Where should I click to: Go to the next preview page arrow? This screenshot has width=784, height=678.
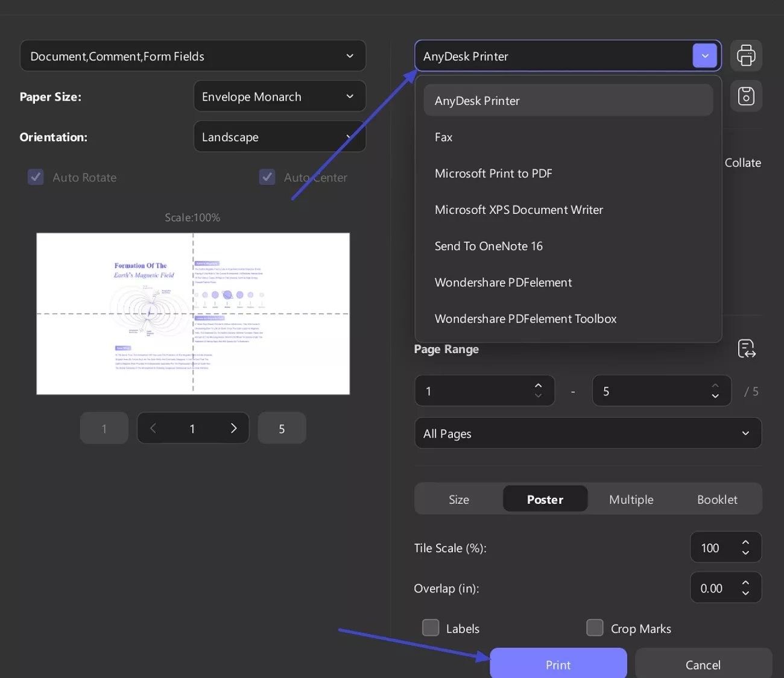tap(233, 428)
